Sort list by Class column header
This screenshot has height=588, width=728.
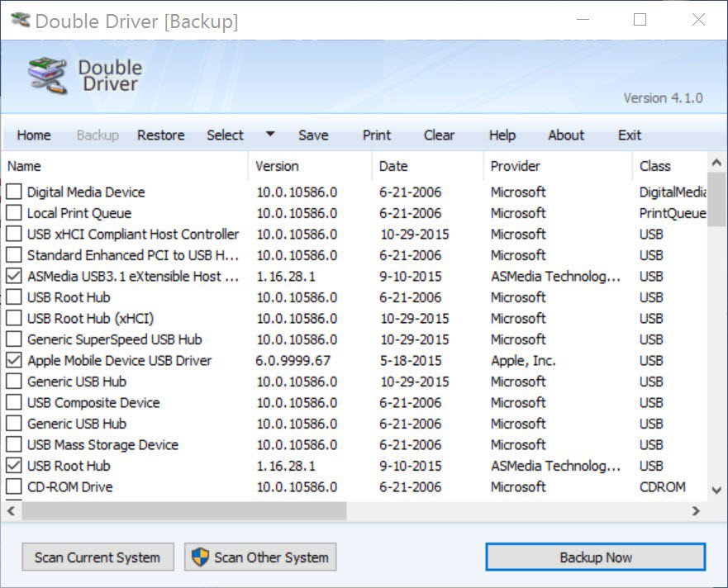(669, 166)
